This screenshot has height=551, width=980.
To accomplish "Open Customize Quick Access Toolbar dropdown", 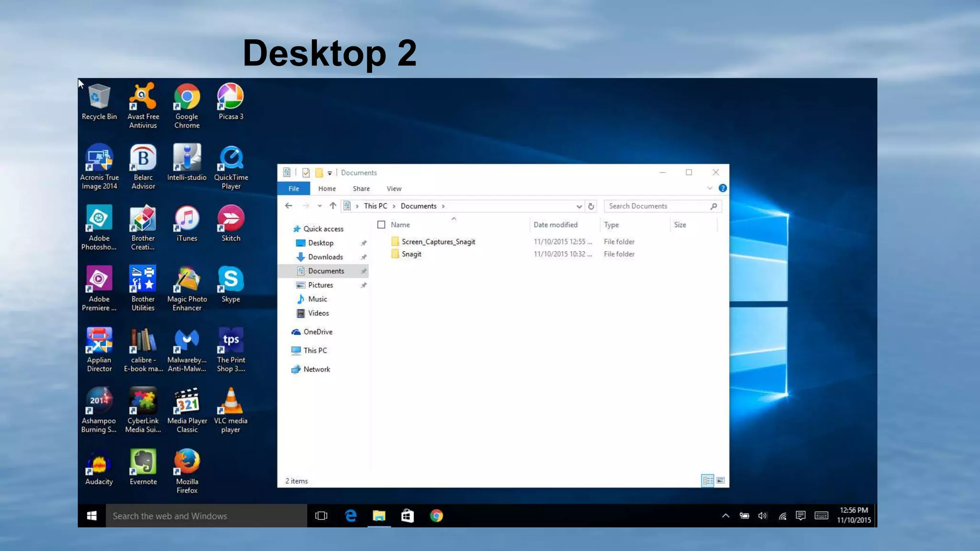I will pos(330,173).
